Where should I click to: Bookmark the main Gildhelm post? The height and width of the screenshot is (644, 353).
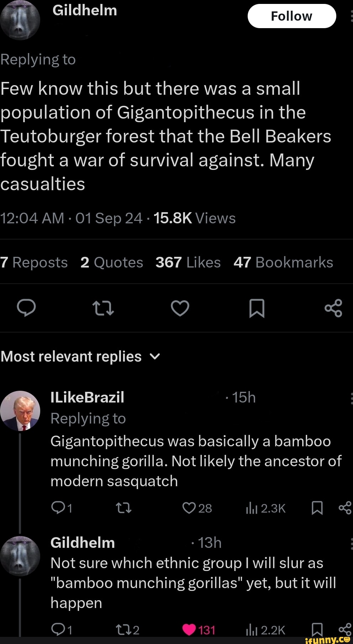pyautogui.click(x=257, y=308)
